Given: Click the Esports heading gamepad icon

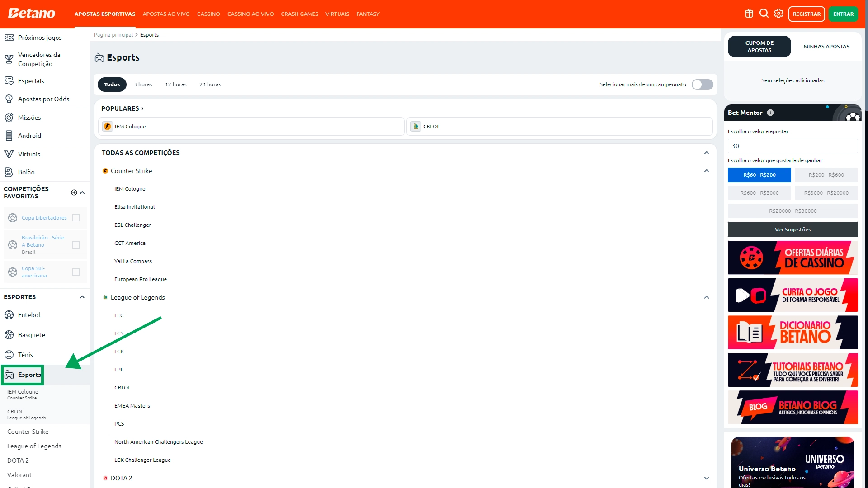Looking at the screenshot, I should coord(99,58).
